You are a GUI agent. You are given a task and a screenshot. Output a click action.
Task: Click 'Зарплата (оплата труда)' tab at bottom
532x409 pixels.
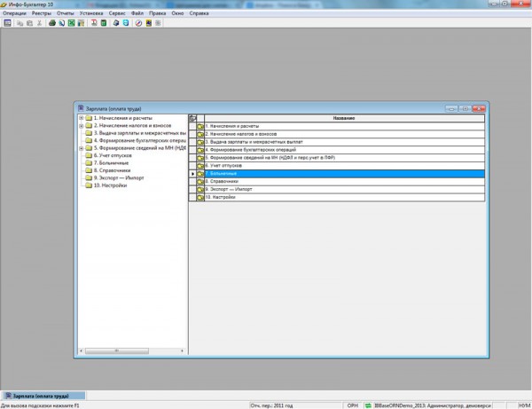[43, 395]
